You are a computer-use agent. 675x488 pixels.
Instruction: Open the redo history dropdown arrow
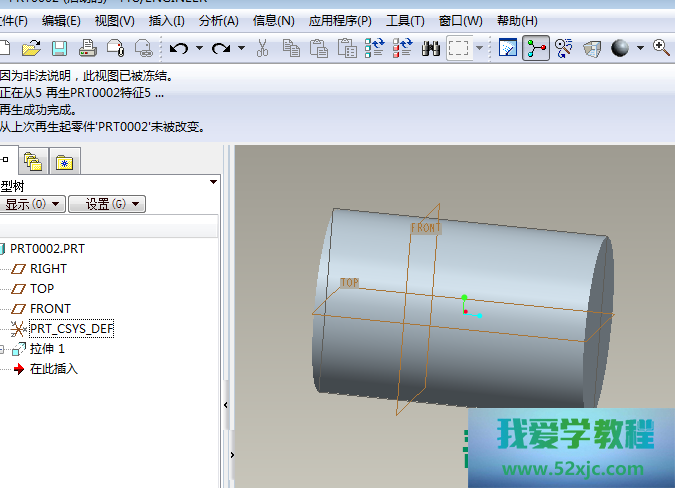tap(242, 48)
